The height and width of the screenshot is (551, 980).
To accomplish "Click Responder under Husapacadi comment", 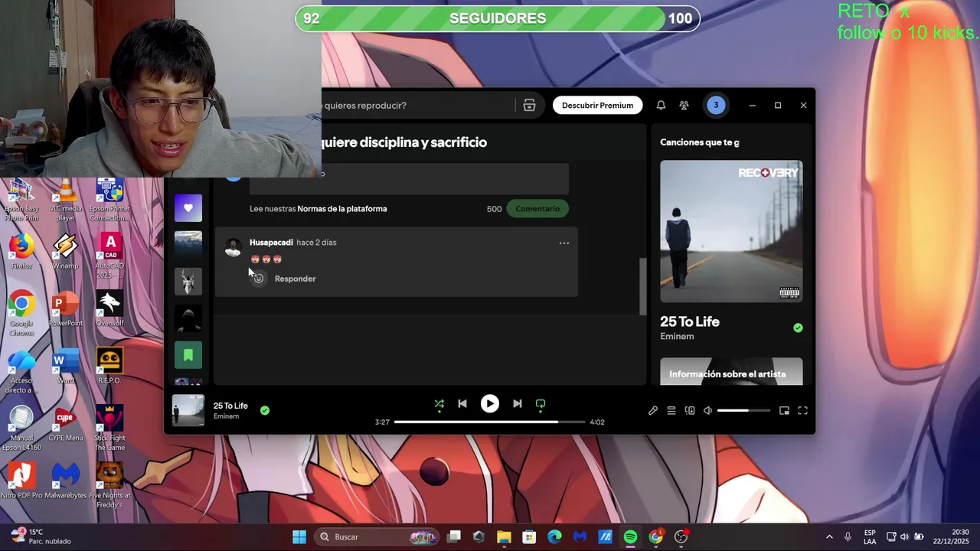I will point(295,279).
